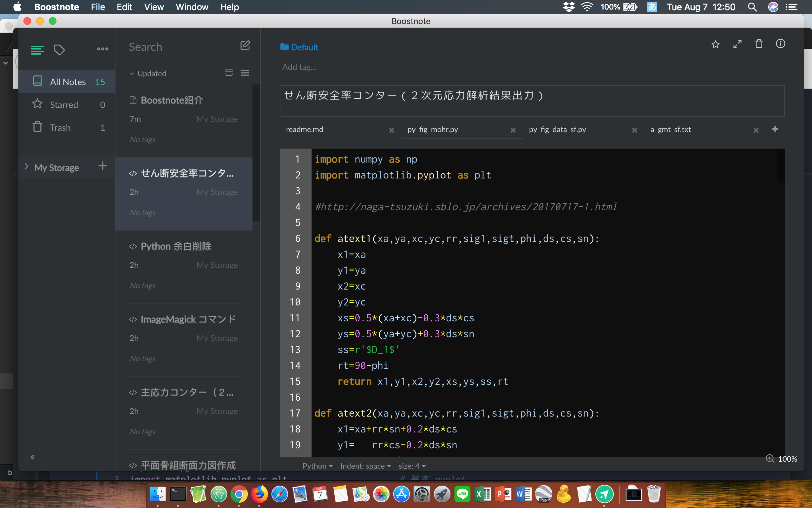Open the Notification Center icon

[x=792, y=7]
